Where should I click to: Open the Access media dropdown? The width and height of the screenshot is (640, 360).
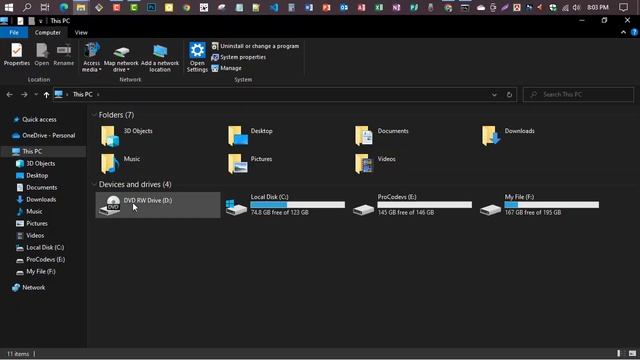point(91,57)
